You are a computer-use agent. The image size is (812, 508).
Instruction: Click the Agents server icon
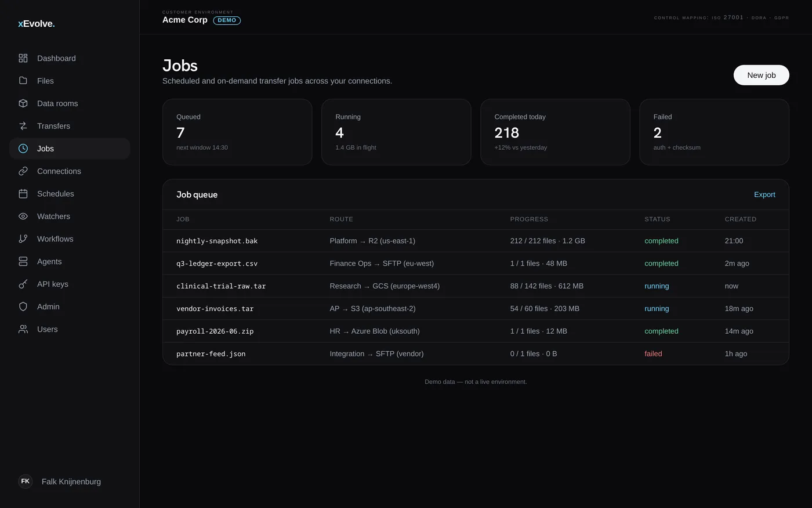coord(23,261)
